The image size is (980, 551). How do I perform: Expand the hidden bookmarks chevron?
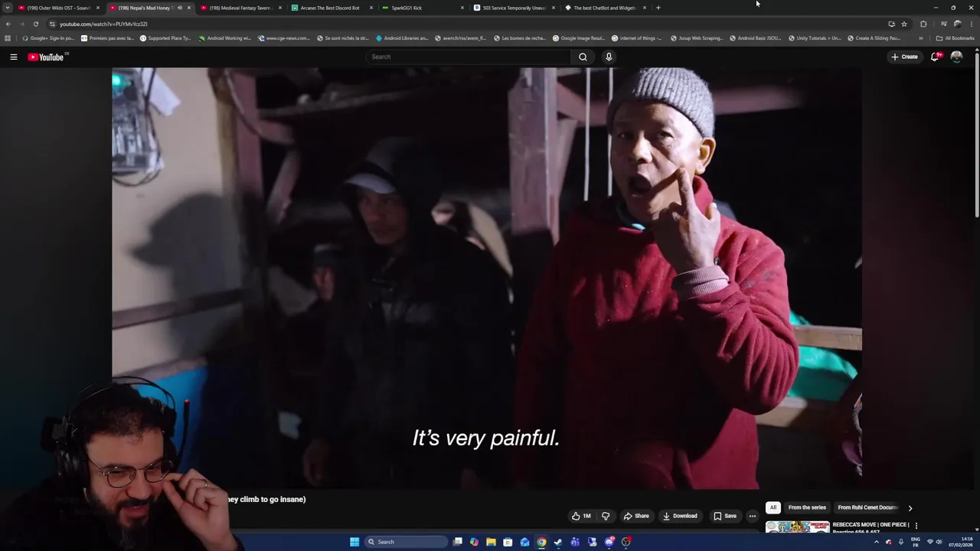tap(920, 37)
